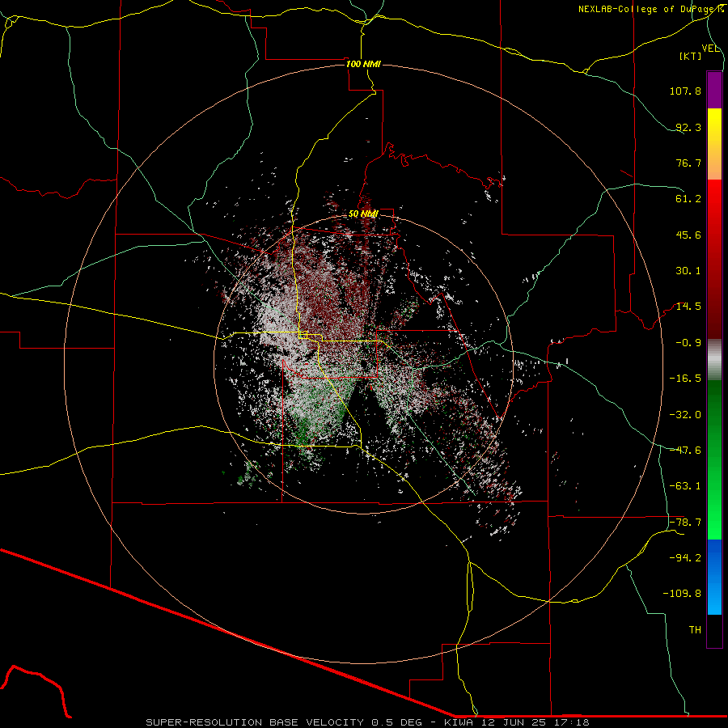The image size is (728, 728).
Task: Click the TH legend label
Action: tap(695, 630)
